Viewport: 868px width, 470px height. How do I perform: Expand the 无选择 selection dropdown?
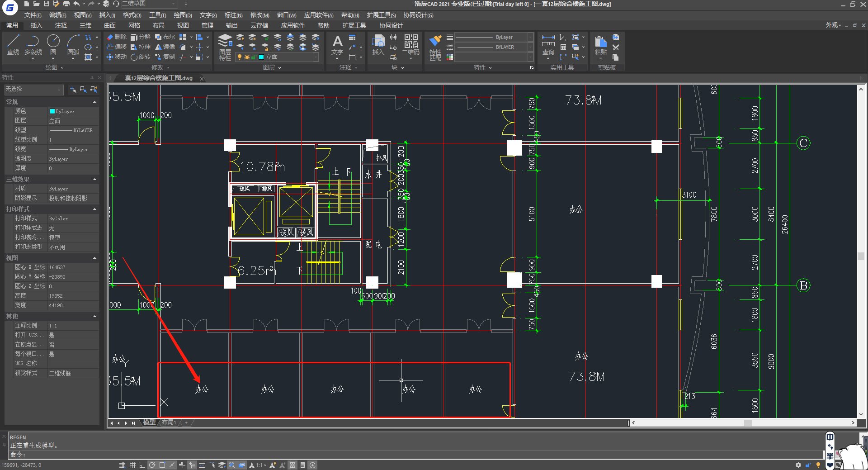pos(59,90)
